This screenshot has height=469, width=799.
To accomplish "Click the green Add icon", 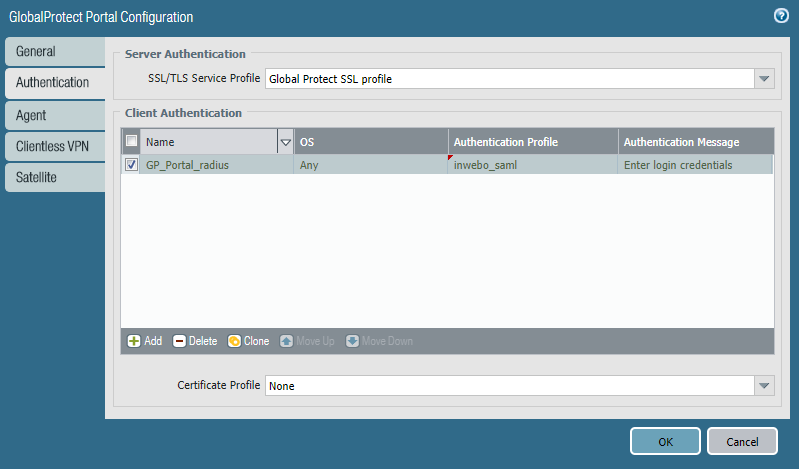I will [x=133, y=341].
